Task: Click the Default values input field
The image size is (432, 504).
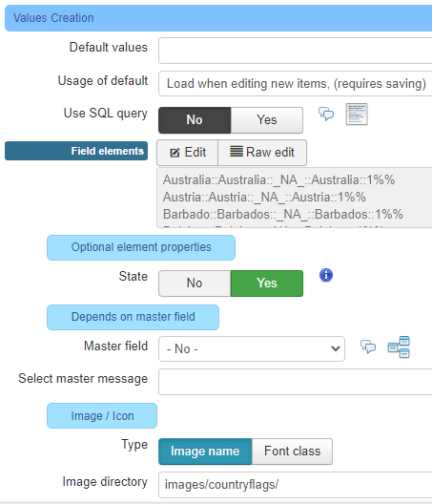Action: coord(296,51)
